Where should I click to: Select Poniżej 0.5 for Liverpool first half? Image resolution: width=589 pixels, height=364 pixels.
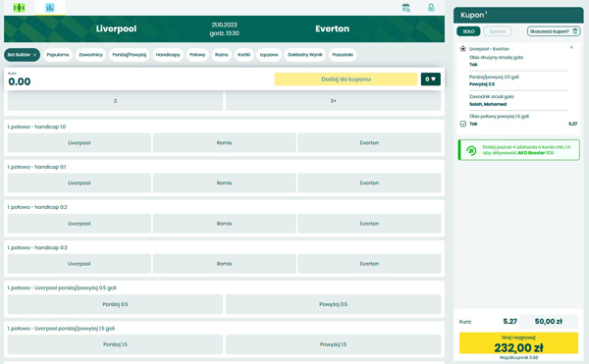pos(115,304)
